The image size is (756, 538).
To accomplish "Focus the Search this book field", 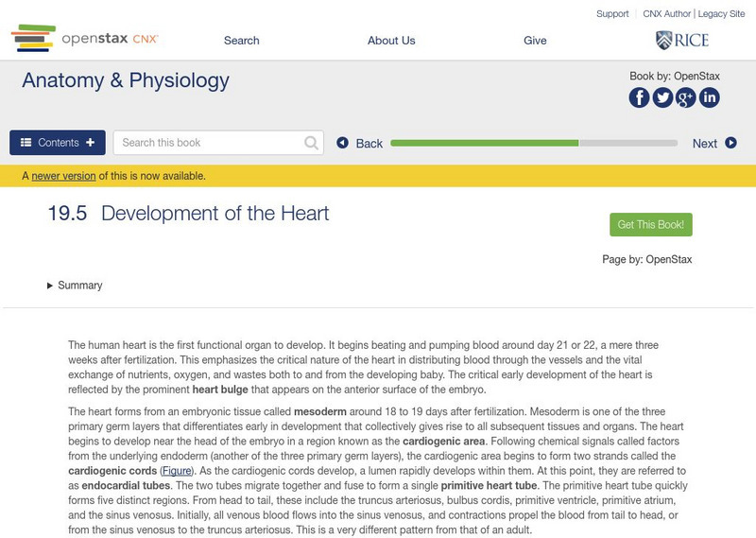I will pos(210,143).
